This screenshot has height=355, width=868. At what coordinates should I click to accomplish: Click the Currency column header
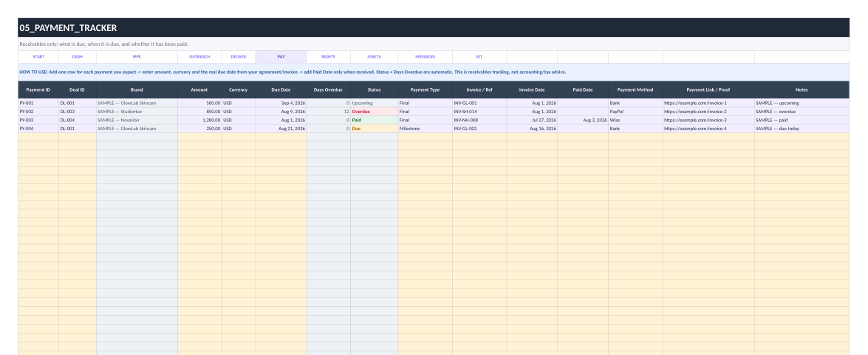(x=239, y=89)
